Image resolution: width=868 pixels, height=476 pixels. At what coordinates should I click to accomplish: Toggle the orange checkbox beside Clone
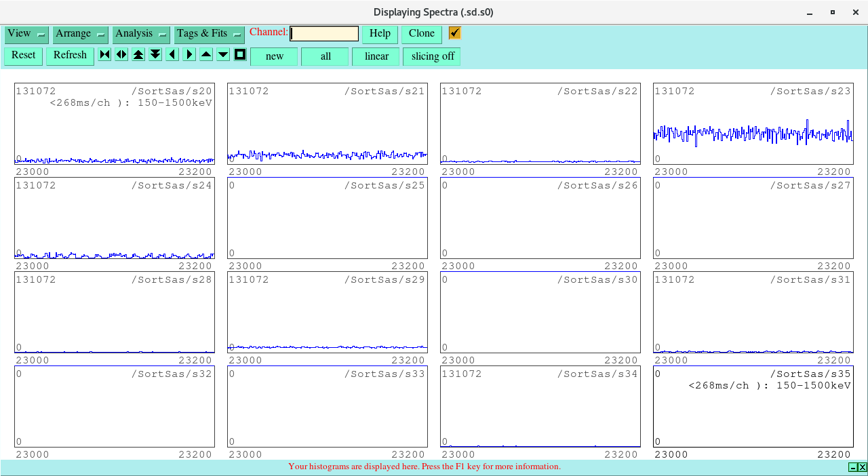[x=454, y=33]
